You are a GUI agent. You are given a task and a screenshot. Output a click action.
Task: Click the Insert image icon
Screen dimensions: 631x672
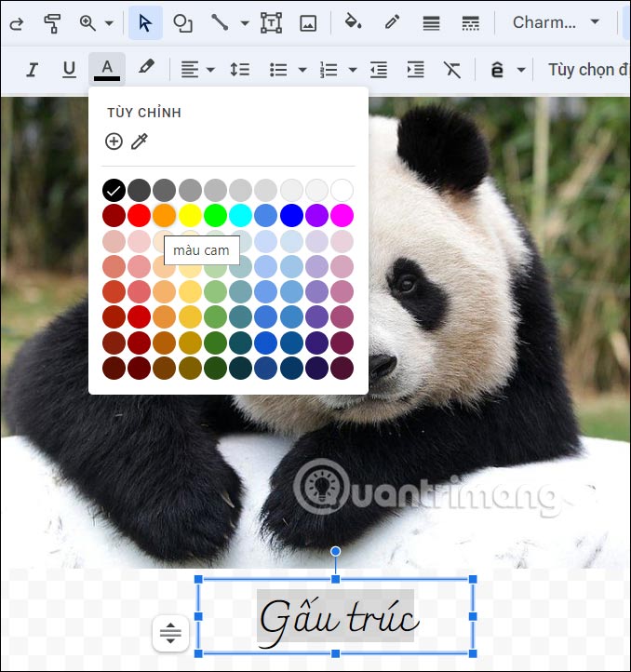[308, 23]
